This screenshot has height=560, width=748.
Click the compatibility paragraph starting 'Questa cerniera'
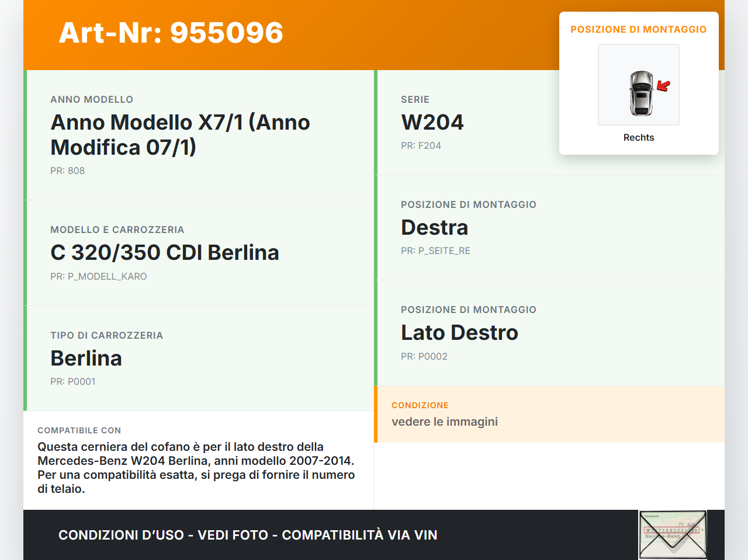196,468
